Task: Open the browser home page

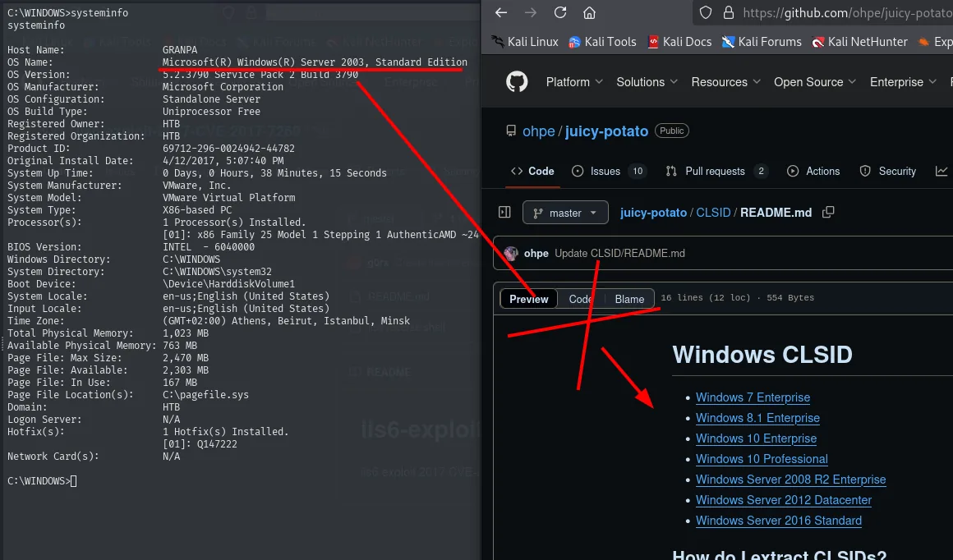Action: coord(589,13)
